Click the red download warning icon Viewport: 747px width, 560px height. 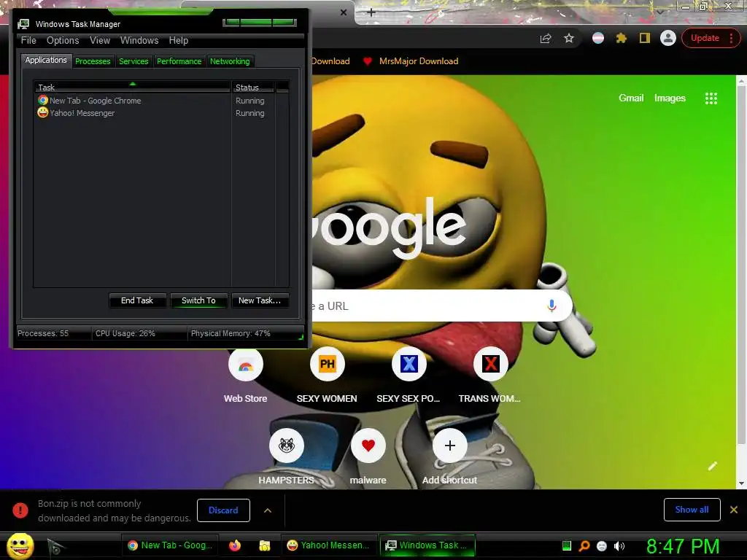coord(20,510)
